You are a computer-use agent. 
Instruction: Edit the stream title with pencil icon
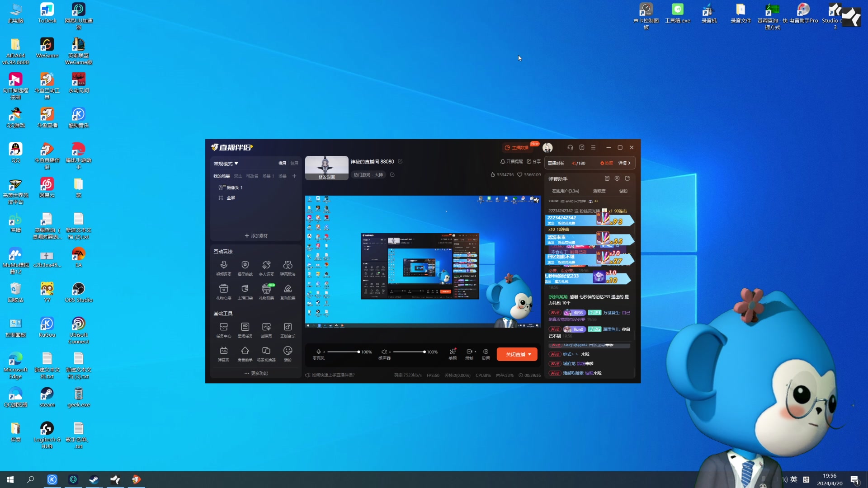click(x=400, y=161)
